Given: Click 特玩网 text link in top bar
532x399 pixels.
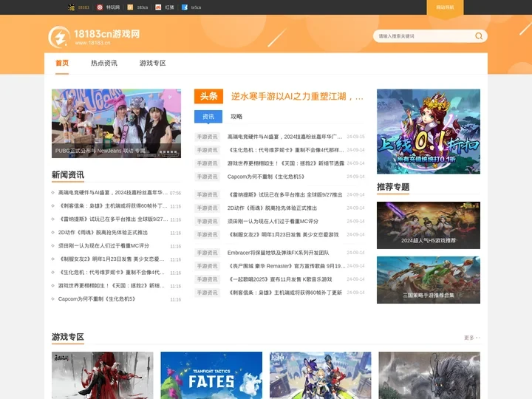Looking at the screenshot, I should (113, 7).
